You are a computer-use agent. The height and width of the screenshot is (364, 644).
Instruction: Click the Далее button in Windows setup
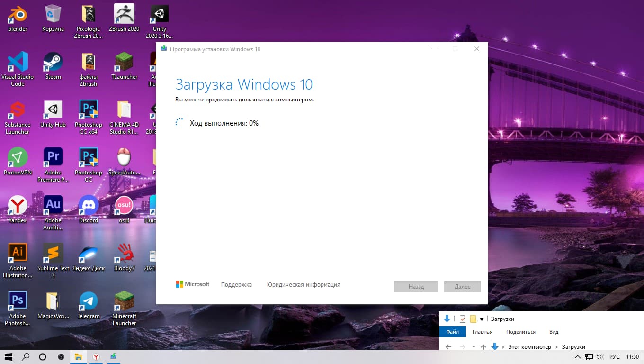pos(462,287)
